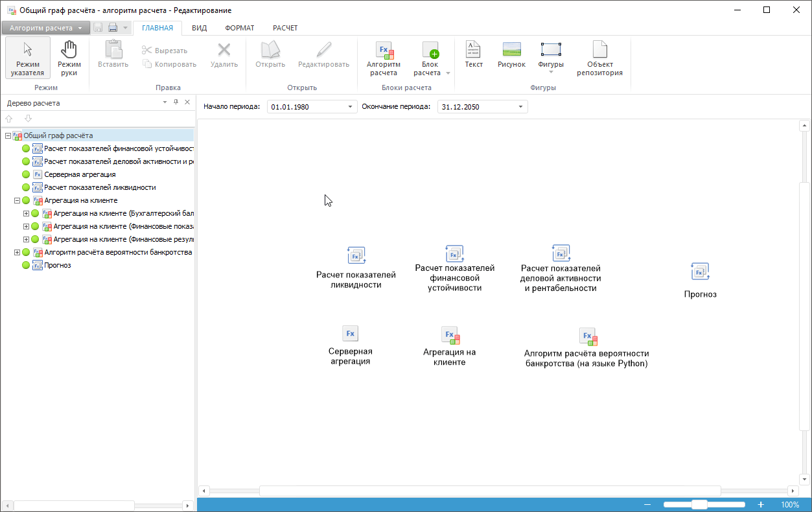This screenshot has height=512, width=812.
Task: Expand Агрегация на клиенте (Финансовые показ node
Action: click(26, 226)
